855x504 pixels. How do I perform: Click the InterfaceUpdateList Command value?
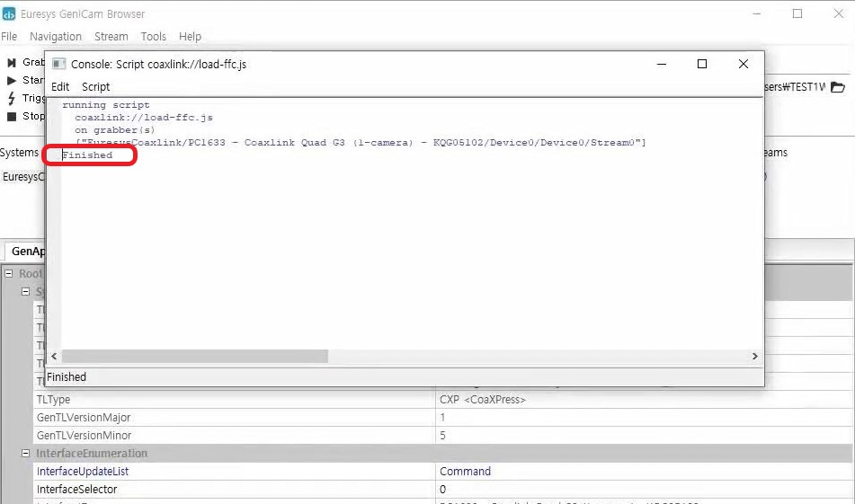[x=465, y=472]
